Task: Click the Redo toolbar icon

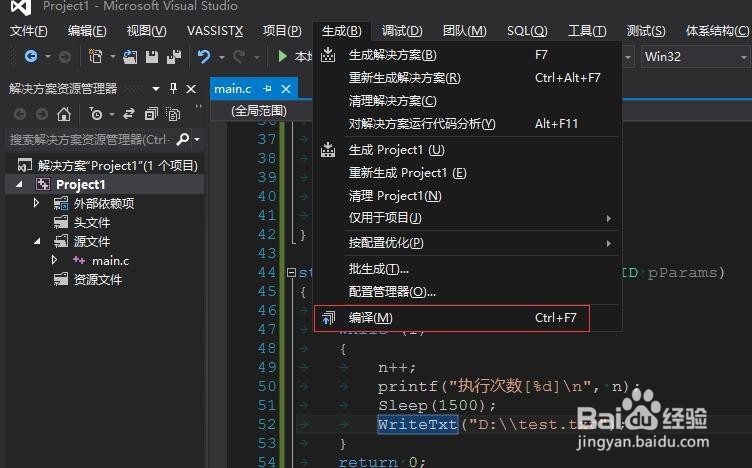Action: [x=239, y=57]
